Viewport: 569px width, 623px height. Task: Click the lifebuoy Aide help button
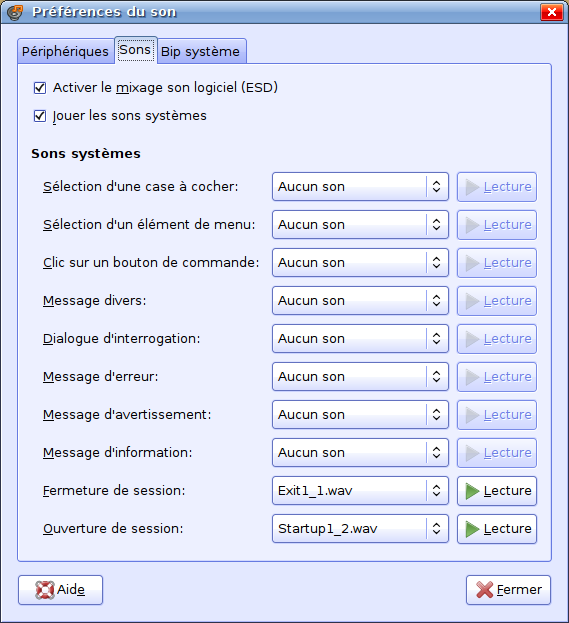[60, 590]
